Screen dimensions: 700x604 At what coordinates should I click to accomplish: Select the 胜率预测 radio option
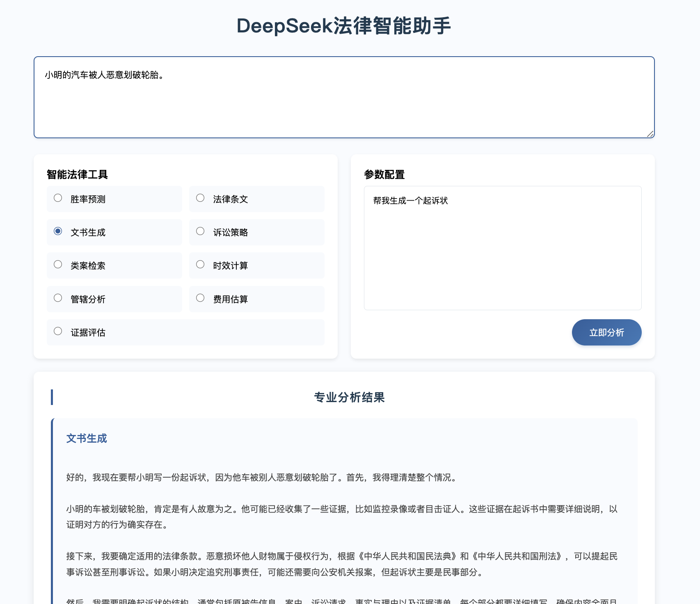[x=58, y=198]
